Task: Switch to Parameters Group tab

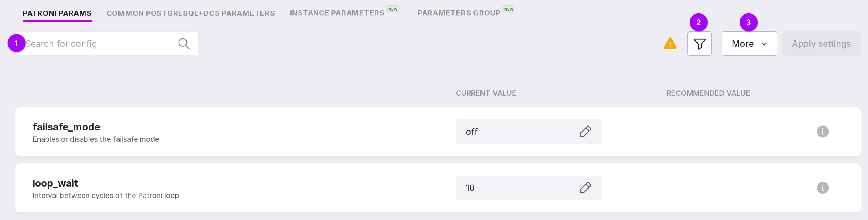Action: tap(459, 13)
